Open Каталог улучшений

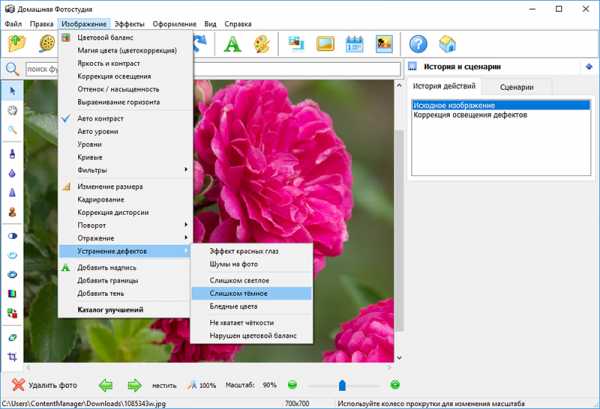pos(126,310)
